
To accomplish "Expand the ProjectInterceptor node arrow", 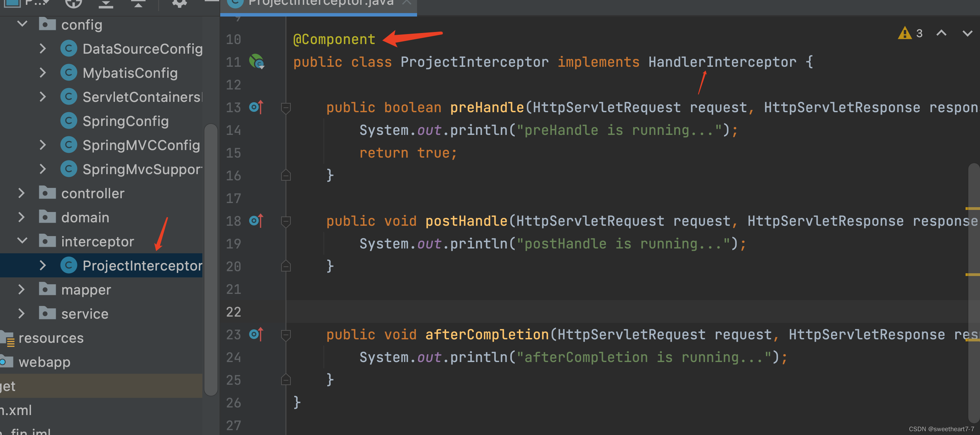I will (43, 265).
